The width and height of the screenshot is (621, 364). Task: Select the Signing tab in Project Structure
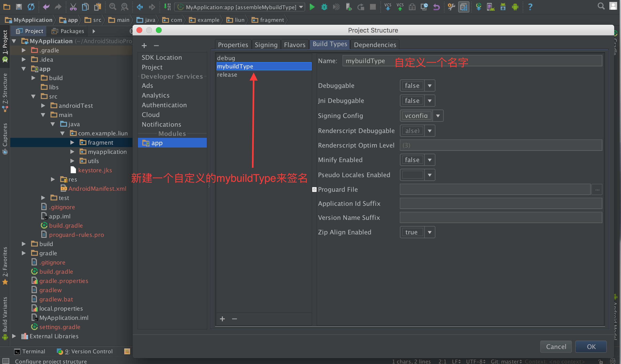click(x=266, y=45)
